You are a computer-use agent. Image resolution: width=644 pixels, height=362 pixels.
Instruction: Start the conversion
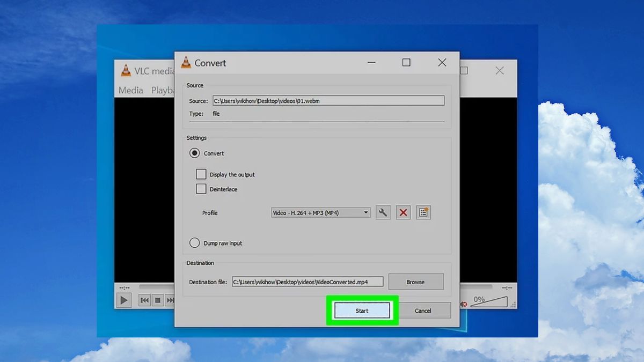tap(362, 311)
